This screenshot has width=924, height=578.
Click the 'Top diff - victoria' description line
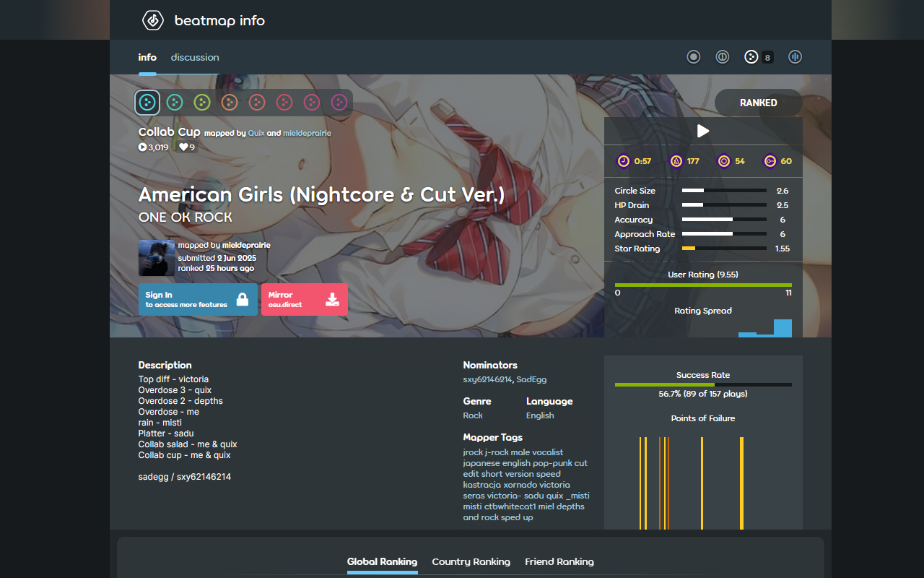click(173, 379)
